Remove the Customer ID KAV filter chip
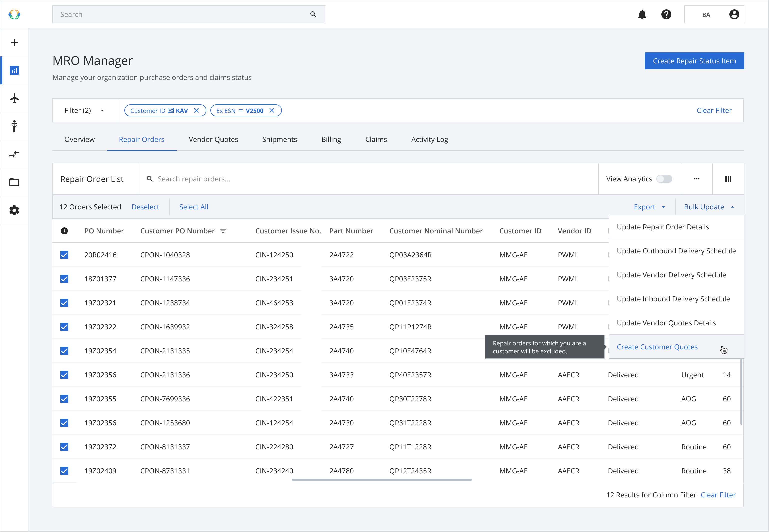 tap(196, 111)
